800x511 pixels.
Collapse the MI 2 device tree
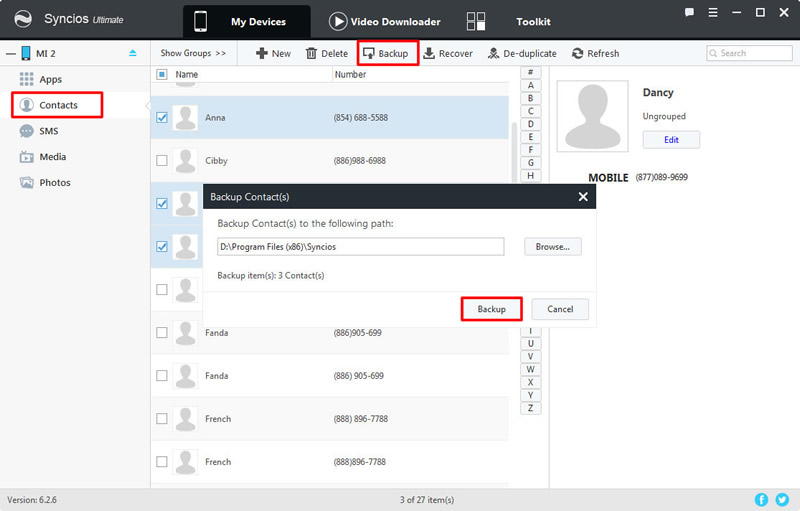point(11,54)
